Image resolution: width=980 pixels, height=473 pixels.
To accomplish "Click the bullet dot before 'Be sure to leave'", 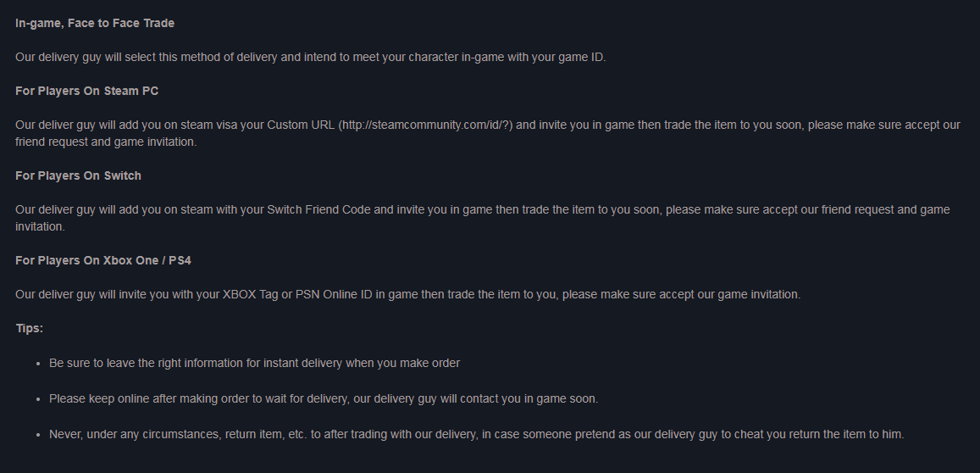I will point(38,364).
